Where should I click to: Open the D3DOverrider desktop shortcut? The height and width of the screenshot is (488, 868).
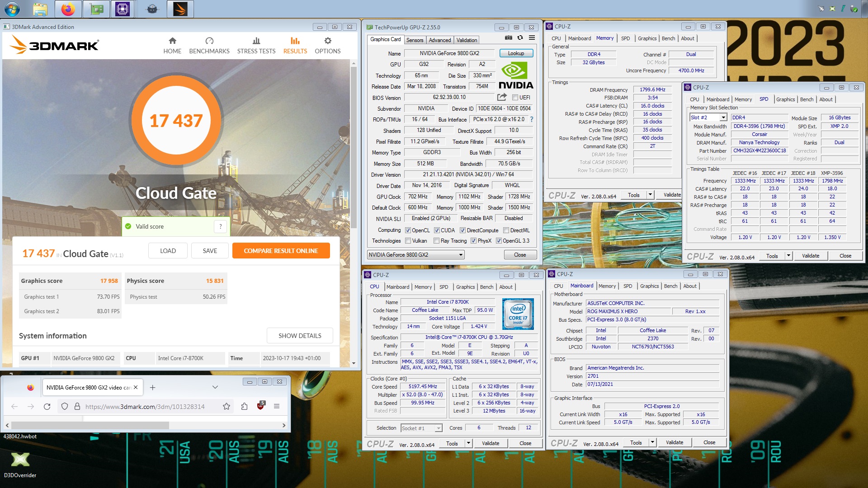[x=20, y=465]
